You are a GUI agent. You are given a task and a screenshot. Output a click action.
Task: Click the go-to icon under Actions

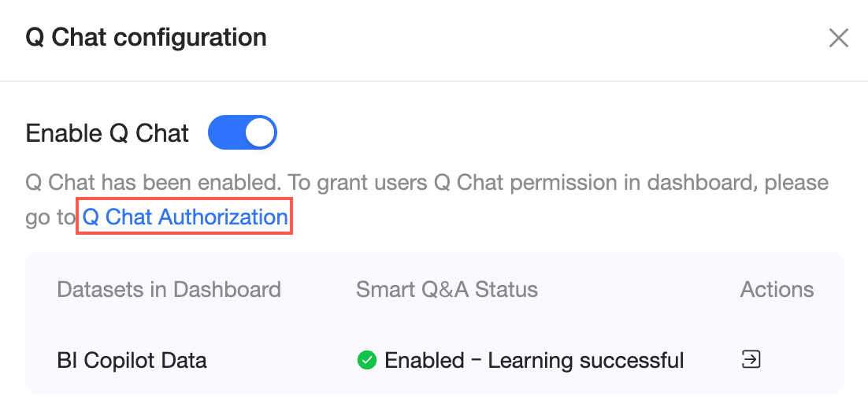(751, 360)
